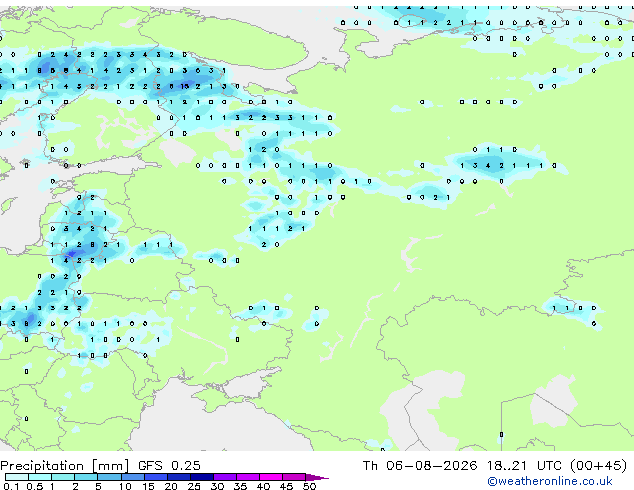Select the 10–15 mm legend swatch
This screenshot has height=490, width=634.
[132, 477]
